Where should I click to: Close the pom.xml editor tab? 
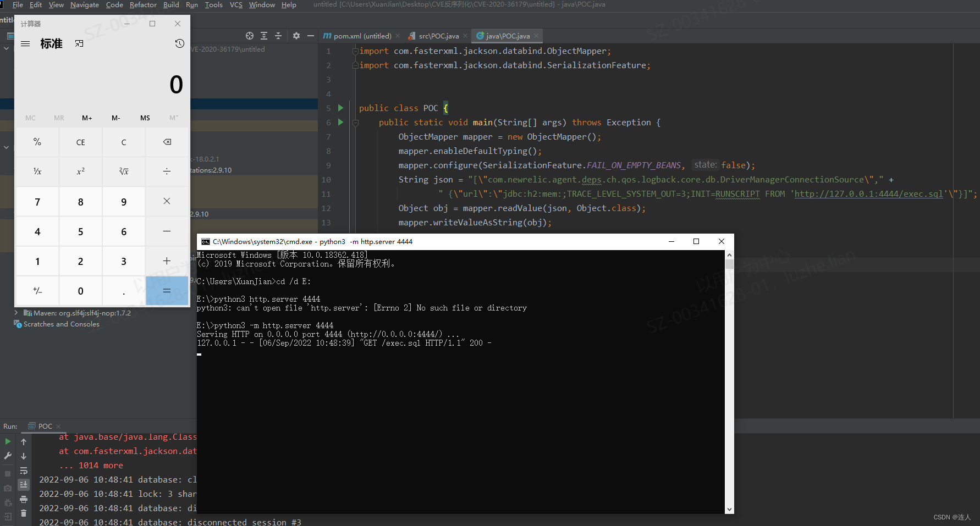coord(398,36)
